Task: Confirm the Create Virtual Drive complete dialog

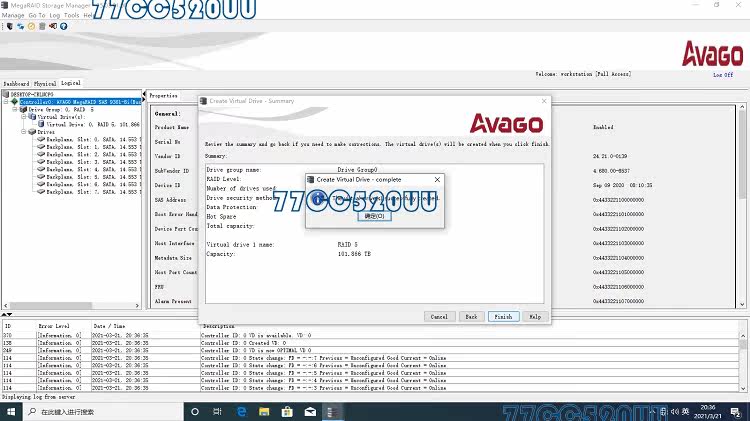Action: click(x=374, y=216)
